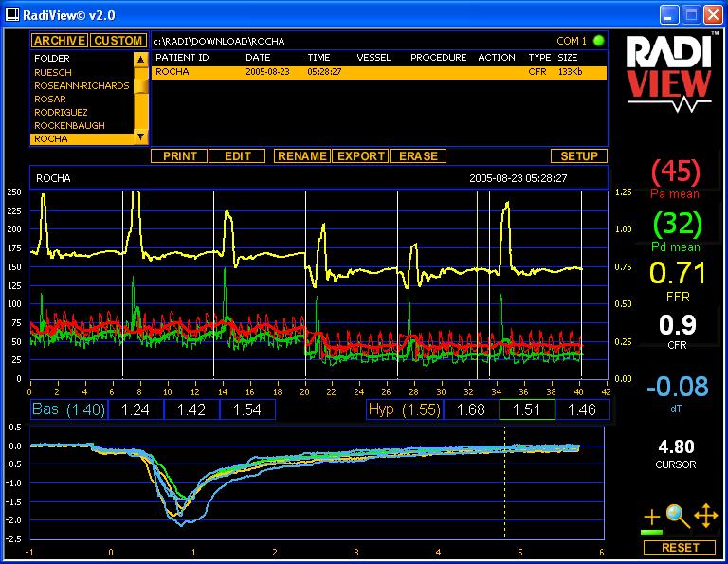Select the ROSAR folder
Viewport: 728px width, 564px height.
coord(50,99)
